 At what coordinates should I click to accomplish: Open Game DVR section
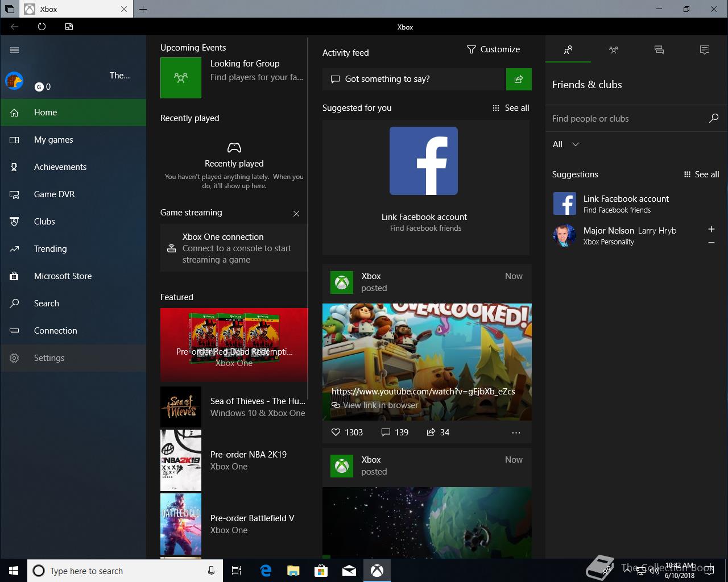tap(73, 194)
